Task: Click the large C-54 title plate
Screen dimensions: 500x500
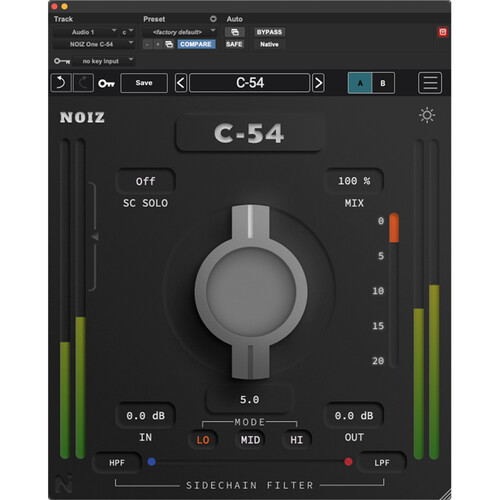Action: point(249,133)
